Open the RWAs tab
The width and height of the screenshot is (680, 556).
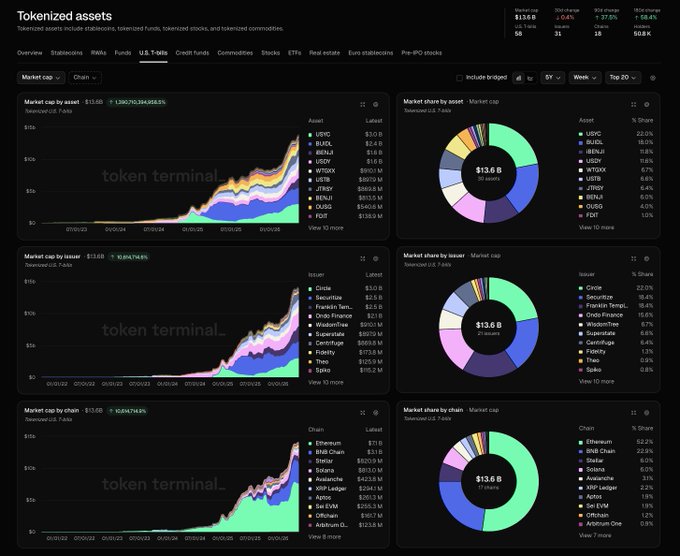coord(98,53)
